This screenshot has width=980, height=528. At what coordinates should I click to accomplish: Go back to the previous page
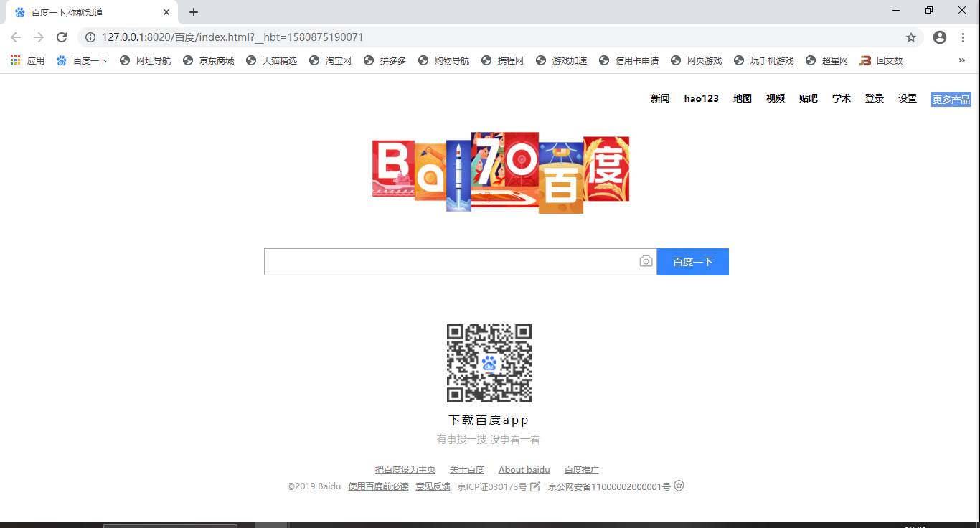16,37
